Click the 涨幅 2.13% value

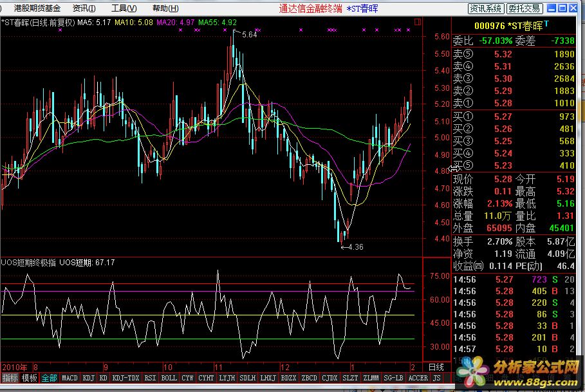(499, 203)
